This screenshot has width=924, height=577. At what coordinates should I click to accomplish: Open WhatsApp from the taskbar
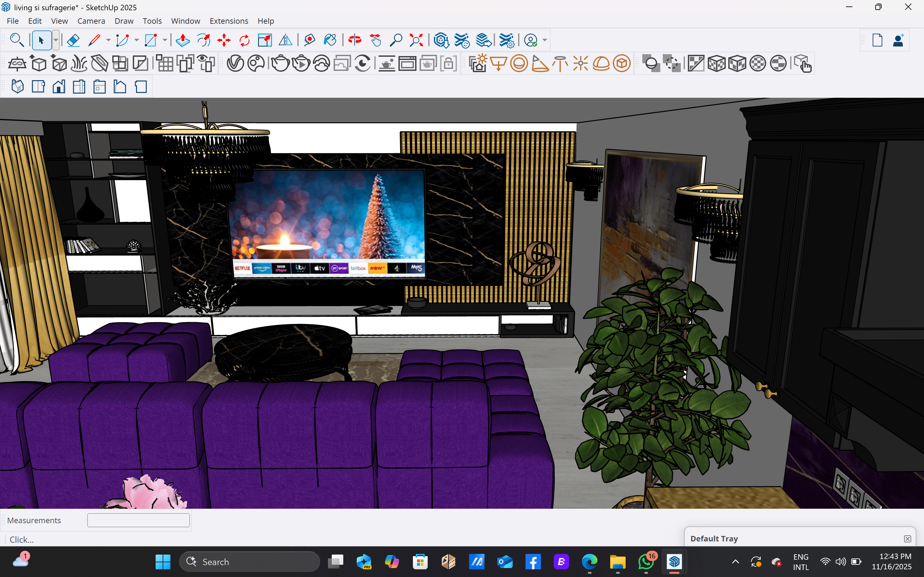click(x=645, y=562)
